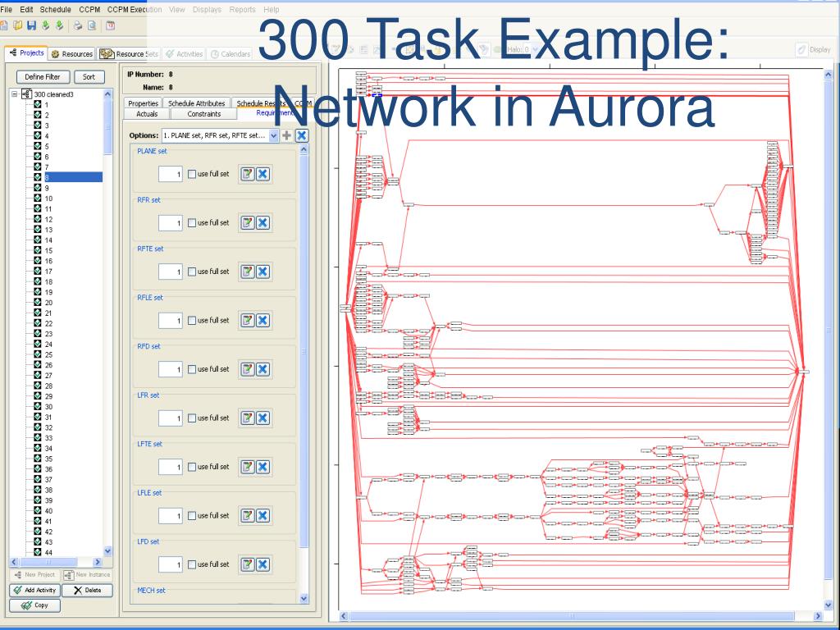Edit the RFR set requirement
This screenshot has height=630, width=840.
pyautogui.click(x=247, y=223)
